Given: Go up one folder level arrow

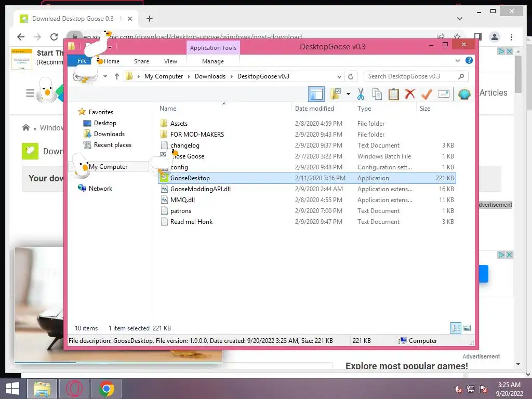Looking at the screenshot, I should [x=117, y=76].
